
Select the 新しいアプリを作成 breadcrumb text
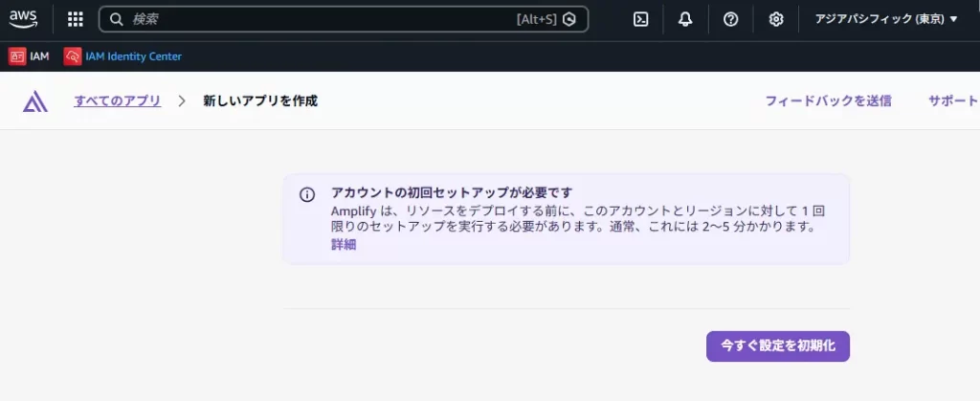259,100
